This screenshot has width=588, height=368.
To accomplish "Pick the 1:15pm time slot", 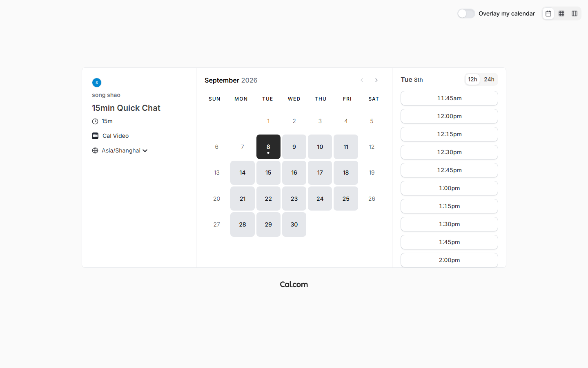I will coord(449,206).
